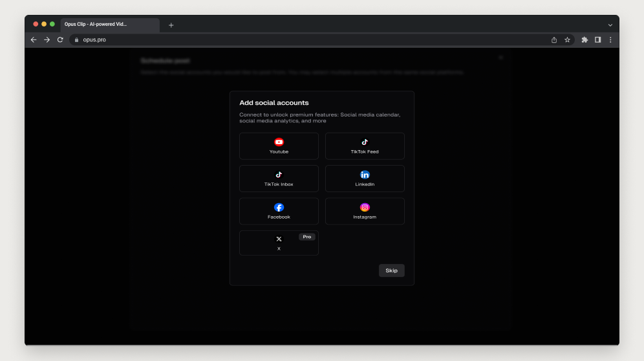Image resolution: width=644 pixels, height=361 pixels.
Task: Reload the opus.pro page
Action: point(60,40)
